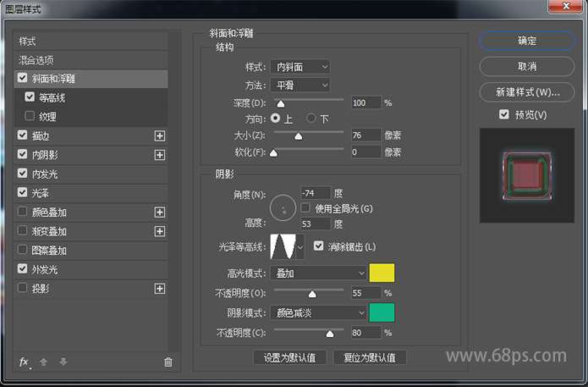Uncheck the 等高线 checkbox
Image resolution: width=588 pixels, height=387 pixels.
30,97
